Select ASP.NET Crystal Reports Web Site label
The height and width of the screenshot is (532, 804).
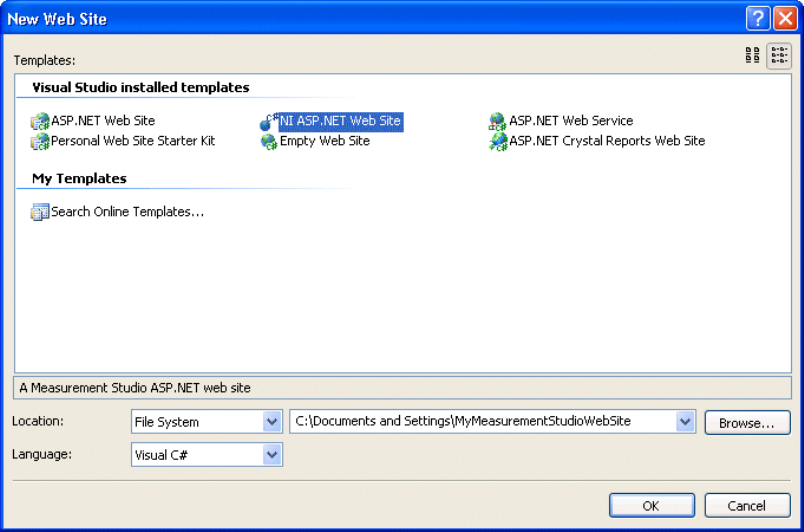[x=607, y=141]
